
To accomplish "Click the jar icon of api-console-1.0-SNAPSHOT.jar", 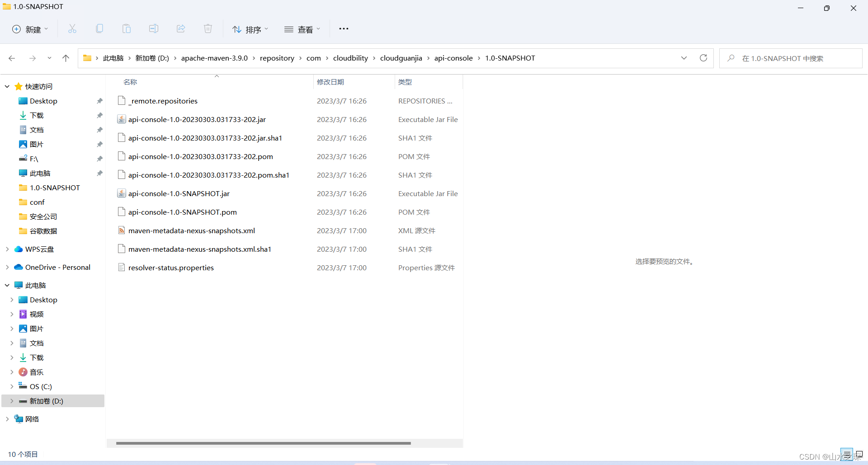I will [121, 193].
